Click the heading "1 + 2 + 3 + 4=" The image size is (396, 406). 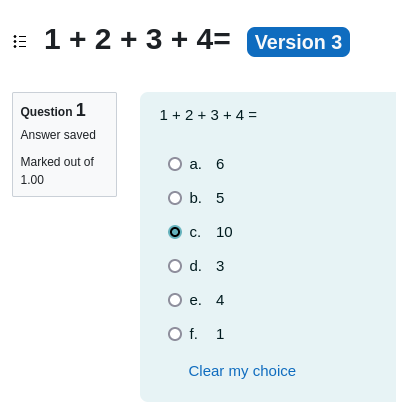coord(137,40)
